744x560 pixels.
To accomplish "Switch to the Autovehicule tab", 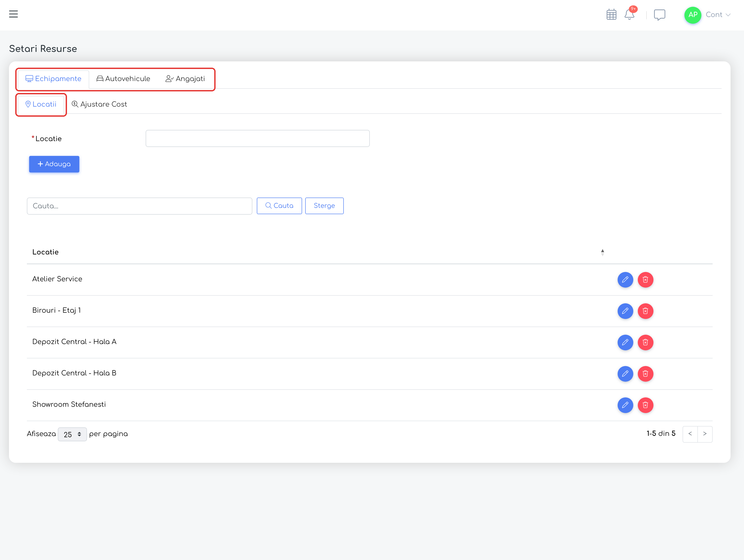I will pos(123,79).
